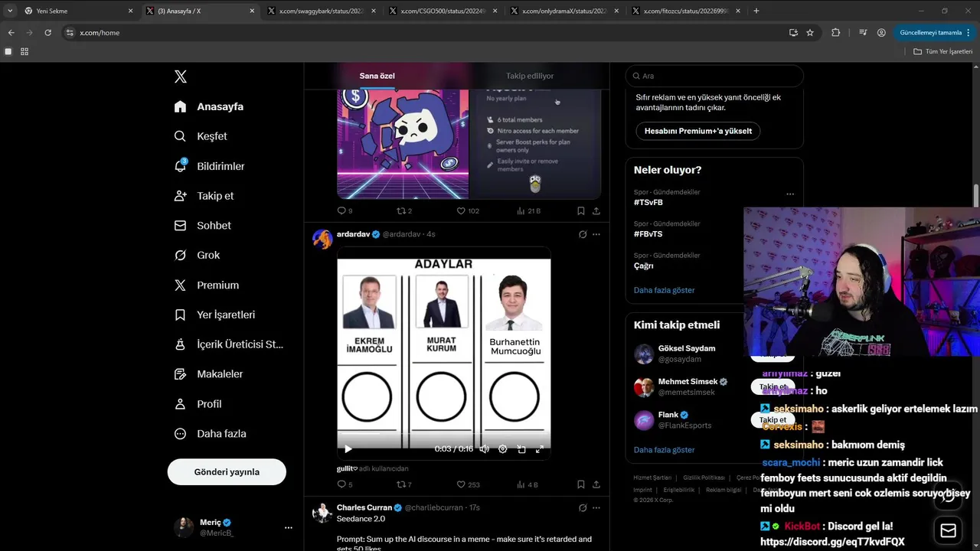Image resolution: width=980 pixels, height=551 pixels.
Task: Open Takip et in sidebar
Action: point(204,196)
